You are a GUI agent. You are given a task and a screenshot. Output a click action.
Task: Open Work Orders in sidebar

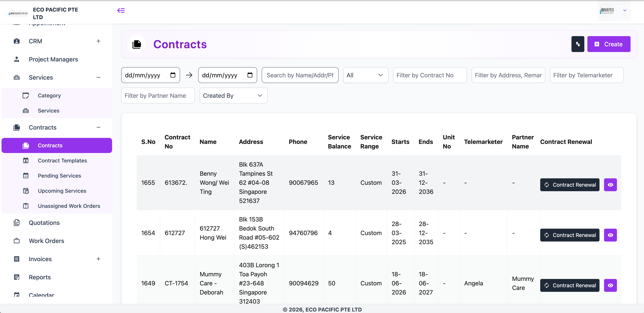click(x=57, y=241)
